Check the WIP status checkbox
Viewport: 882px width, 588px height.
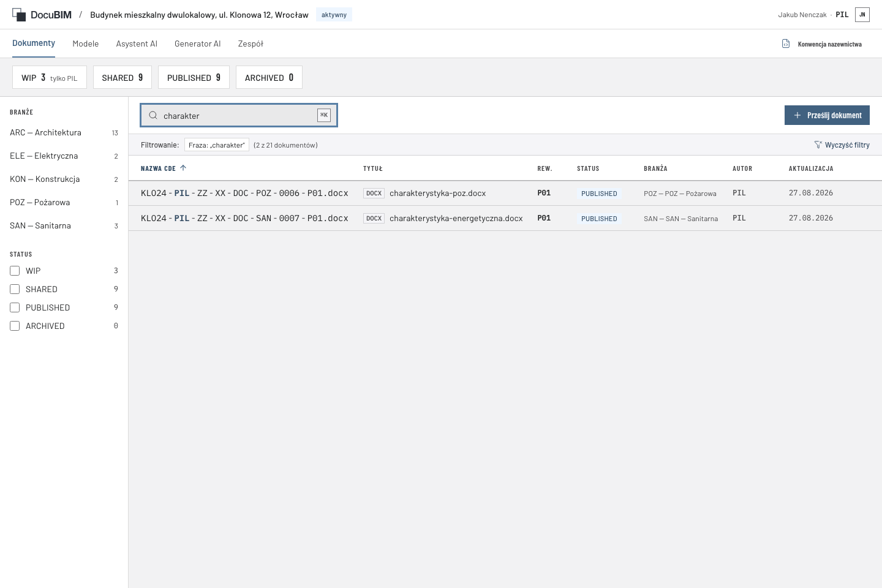pyautogui.click(x=15, y=271)
